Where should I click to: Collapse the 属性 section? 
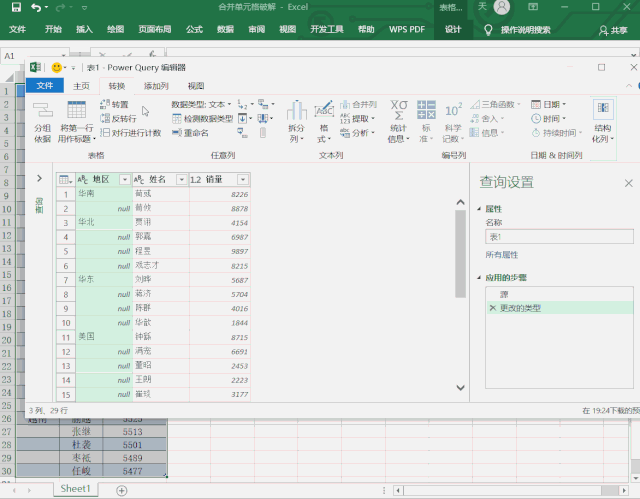click(479, 209)
